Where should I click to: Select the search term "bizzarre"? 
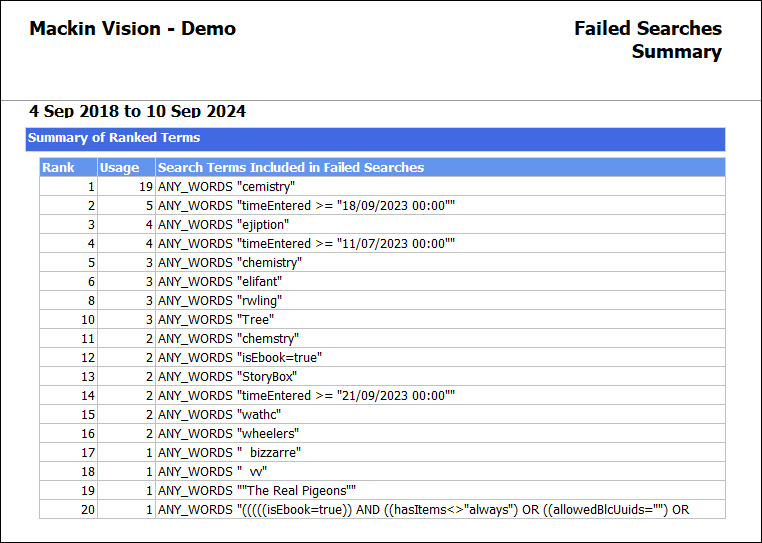click(x=229, y=452)
